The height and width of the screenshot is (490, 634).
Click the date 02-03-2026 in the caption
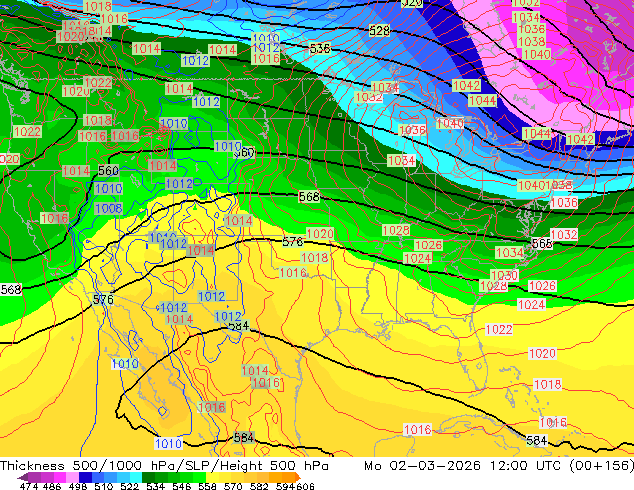tap(435, 466)
